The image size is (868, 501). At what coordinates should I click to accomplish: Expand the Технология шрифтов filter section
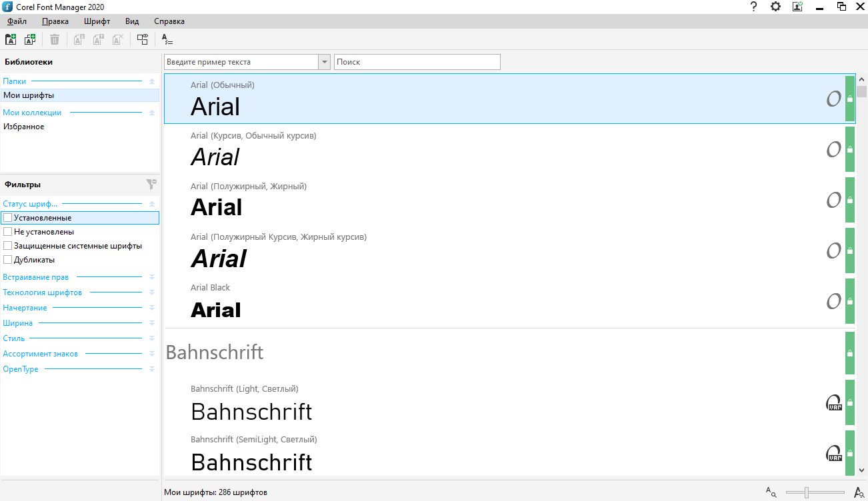(151, 292)
